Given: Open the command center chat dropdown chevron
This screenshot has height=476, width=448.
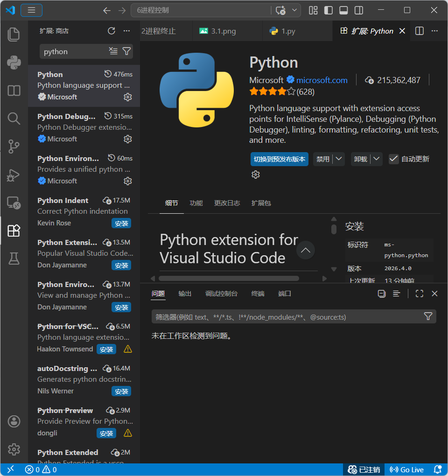Looking at the screenshot, I should click(x=294, y=10).
